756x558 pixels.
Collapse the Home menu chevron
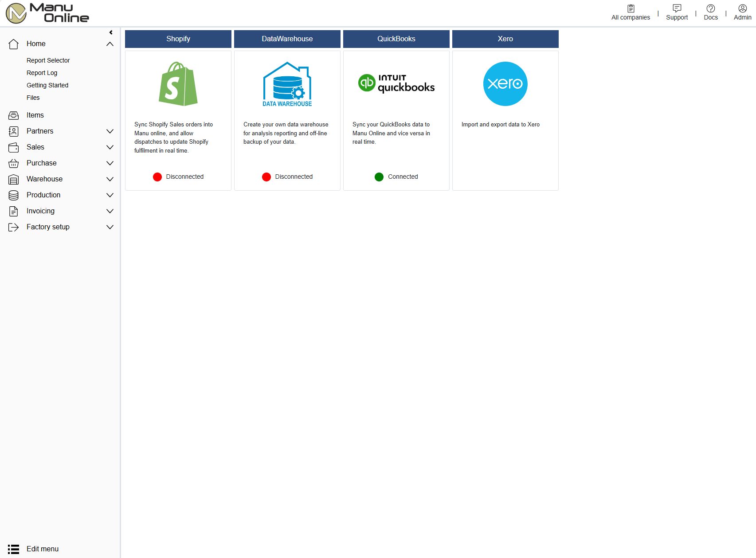(110, 44)
